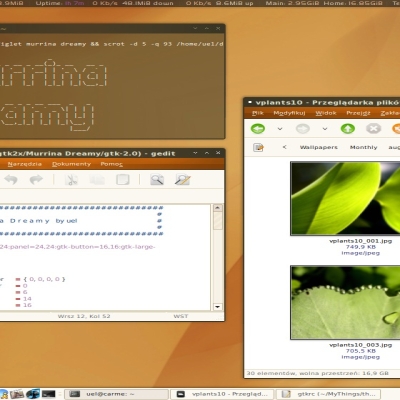Screen dimensions: 400x400
Task: Launch terminal from bottom panel launcher icon
Action: tap(49, 394)
